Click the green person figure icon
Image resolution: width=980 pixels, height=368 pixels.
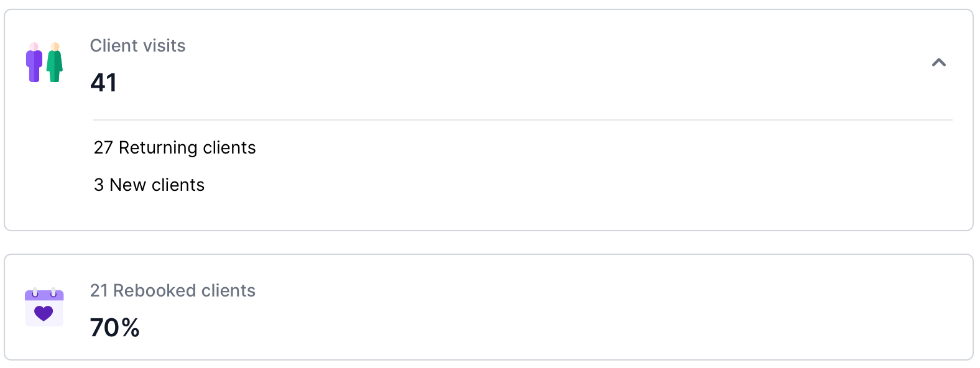coord(55,62)
